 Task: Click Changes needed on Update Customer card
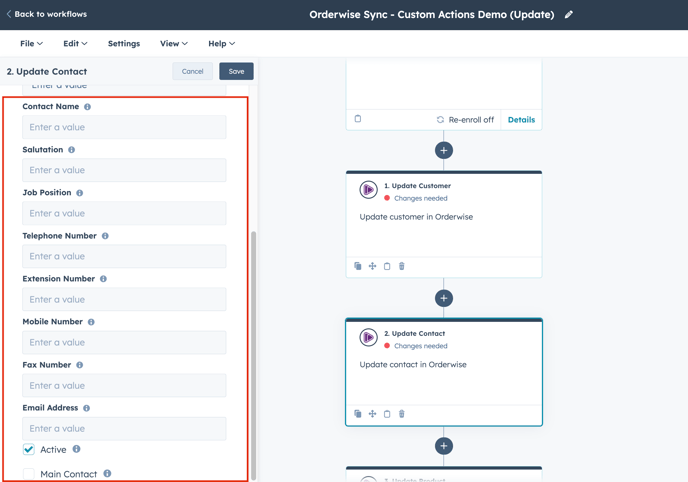(420, 198)
